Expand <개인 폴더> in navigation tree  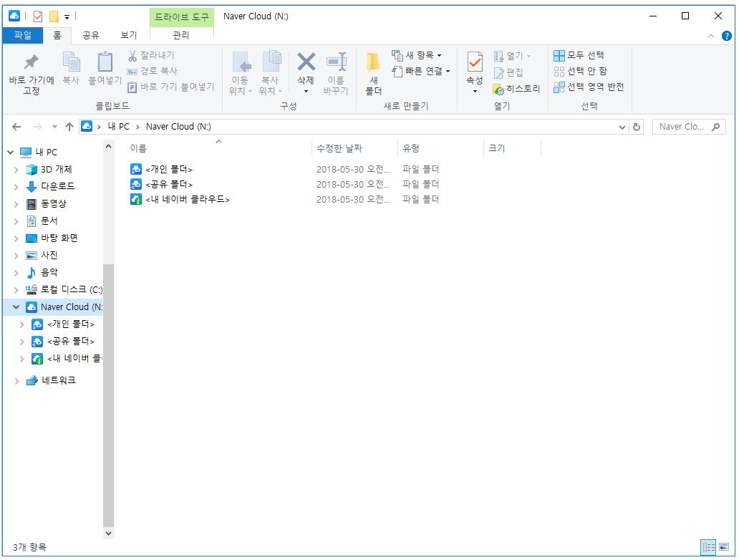[x=21, y=324]
